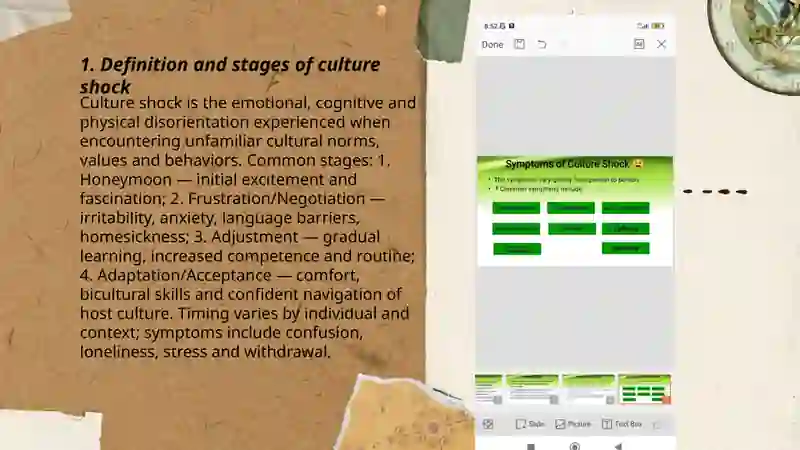Click the tools grid icon at bottom left
This screenshot has width=800, height=450.
488,424
